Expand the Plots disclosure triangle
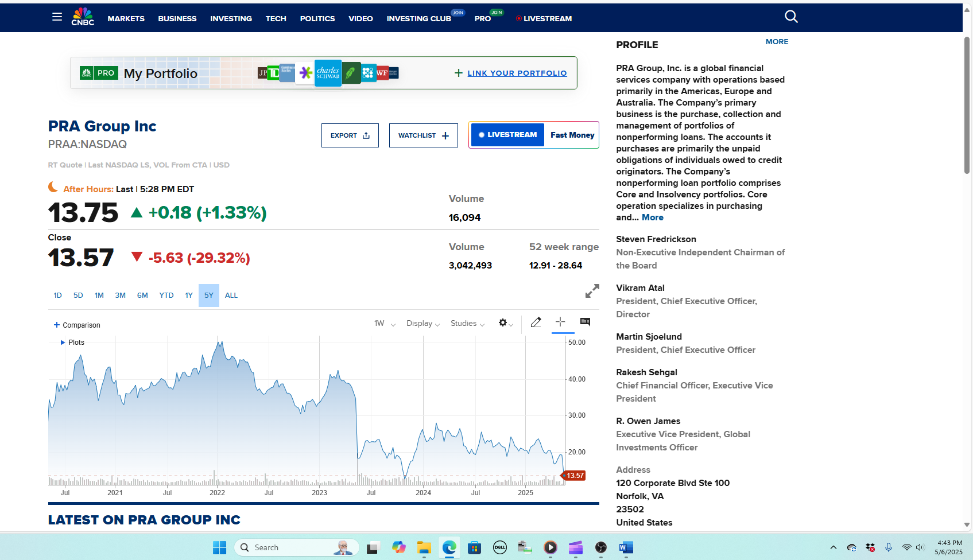973x560 pixels. [63, 343]
